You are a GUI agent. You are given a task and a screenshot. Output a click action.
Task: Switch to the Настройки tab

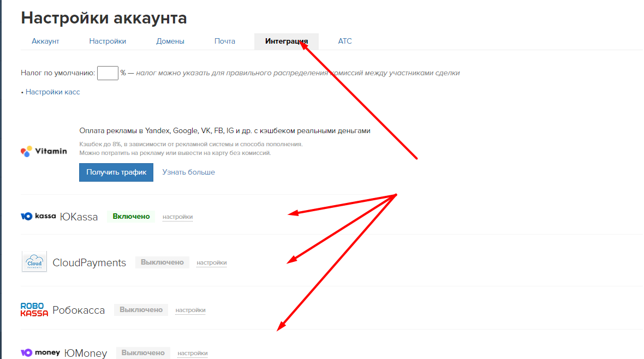(x=108, y=41)
